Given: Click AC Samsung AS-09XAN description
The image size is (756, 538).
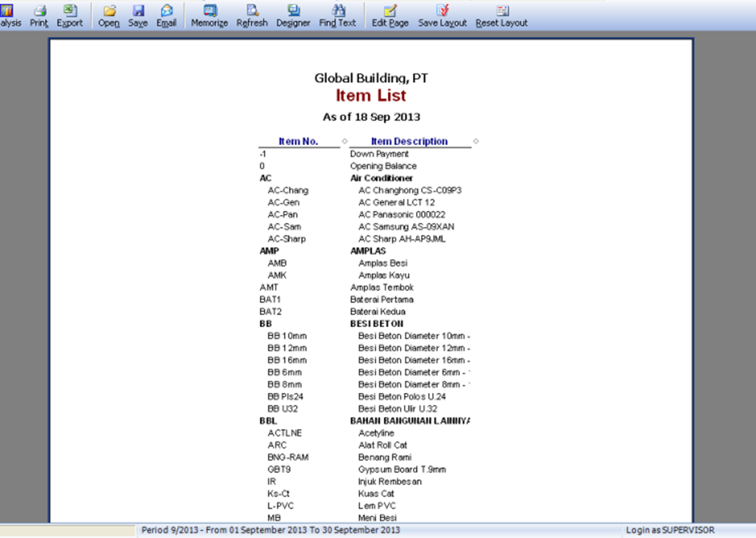Looking at the screenshot, I should click(x=406, y=226).
